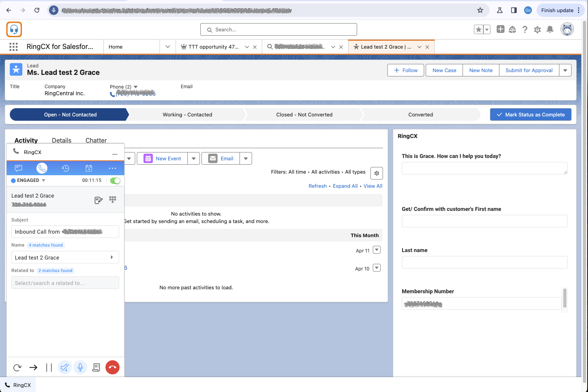Viewport: 588px width, 392px height.
Task: Open the ENGAGED agent status dropdown
Action: [x=44, y=181]
